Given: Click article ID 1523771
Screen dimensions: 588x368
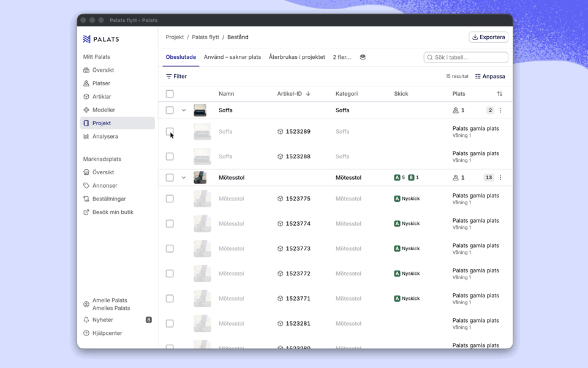Looking at the screenshot, I should coord(298,299).
